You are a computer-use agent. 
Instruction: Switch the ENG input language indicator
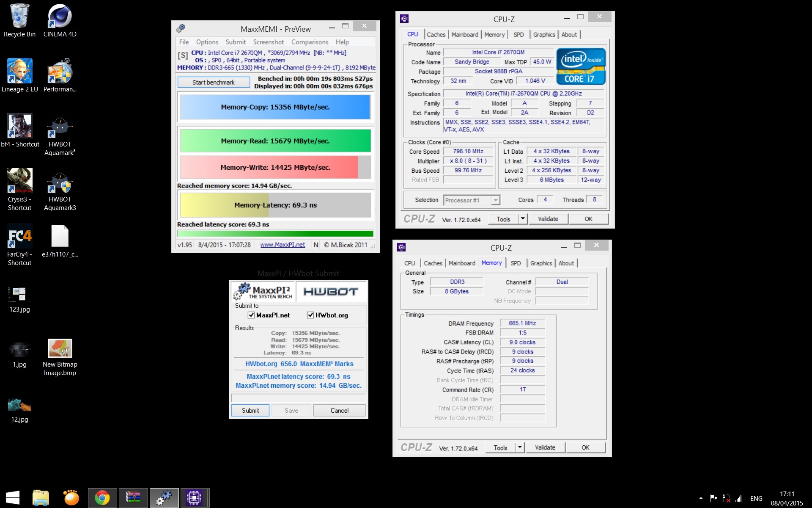point(756,498)
